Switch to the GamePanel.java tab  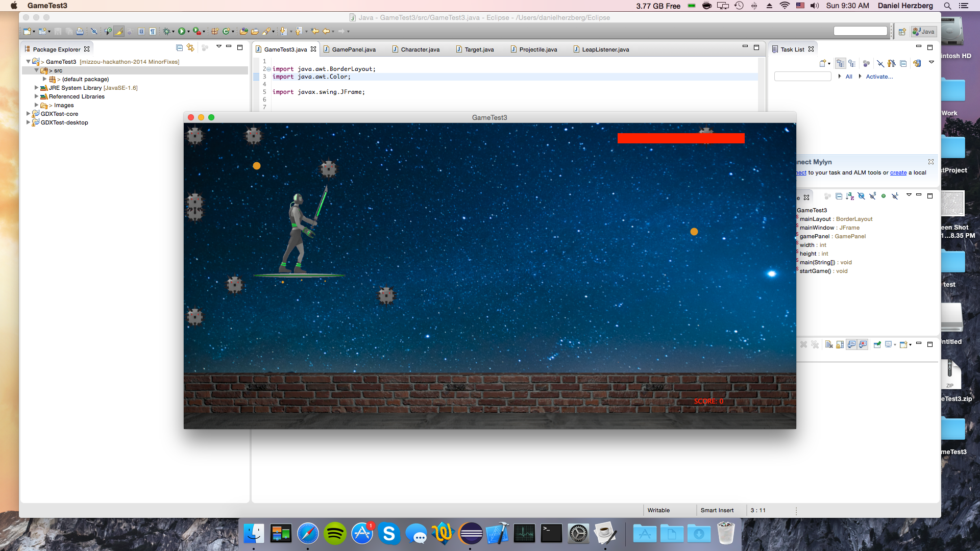click(353, 49)
